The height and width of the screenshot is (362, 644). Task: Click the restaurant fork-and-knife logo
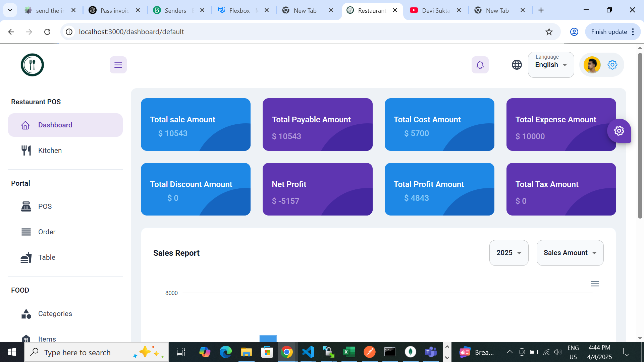tap(32, 65)
